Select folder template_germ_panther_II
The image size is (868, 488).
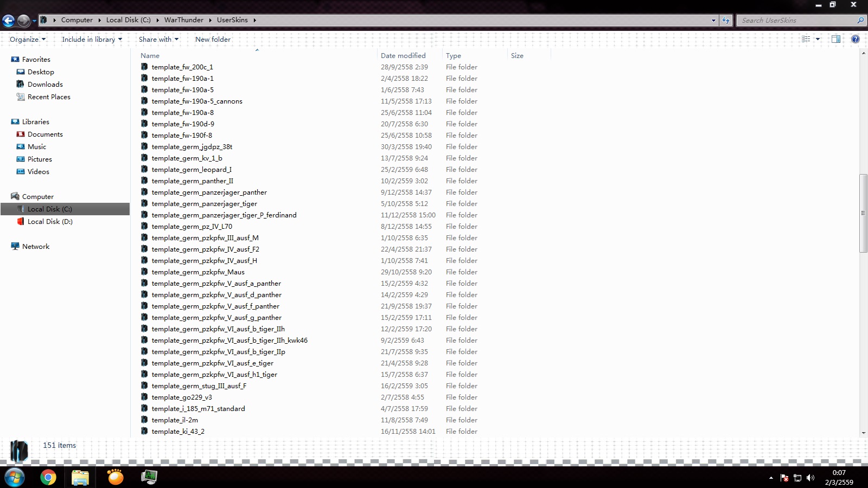pos(193,181)
